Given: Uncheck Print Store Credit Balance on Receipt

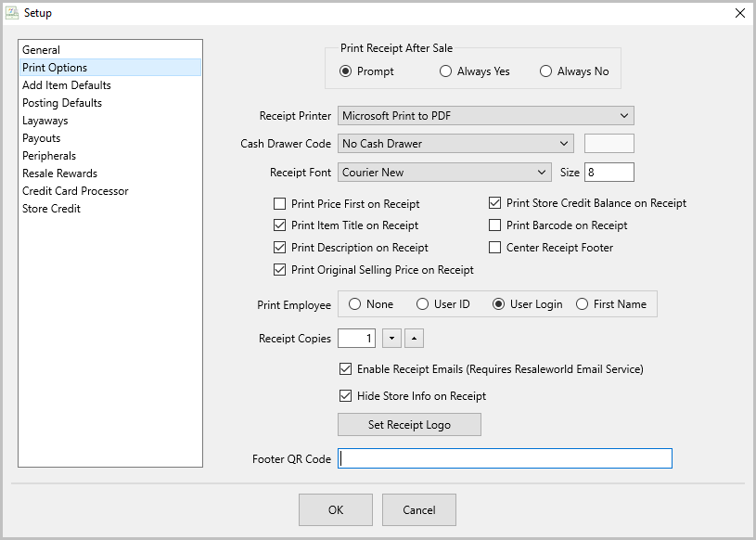Looking at the screenshot, I should point(494,203).
